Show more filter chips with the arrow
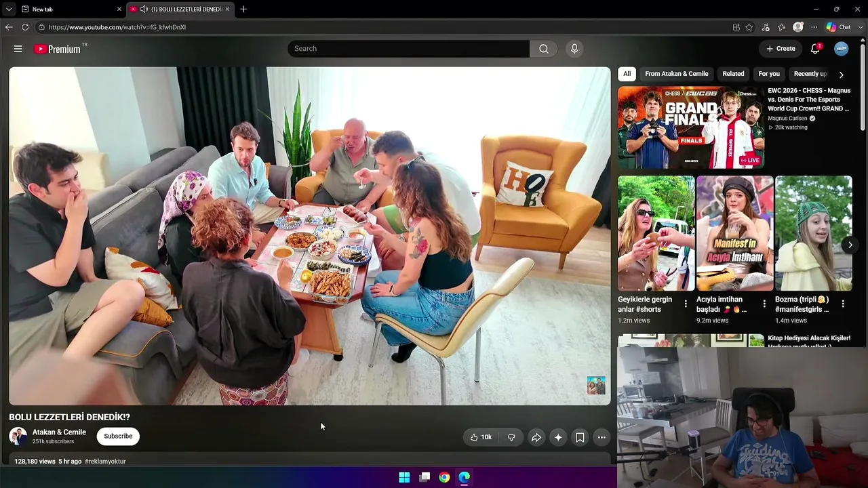 pos(841,75)
